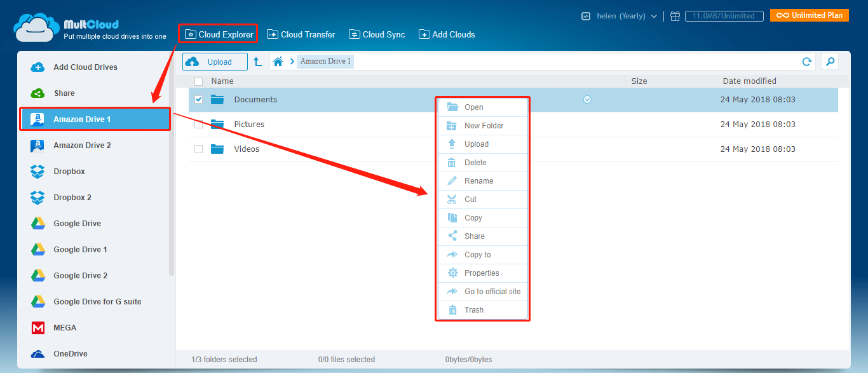Click the gift box icon in header

click(x=675, y=16)
